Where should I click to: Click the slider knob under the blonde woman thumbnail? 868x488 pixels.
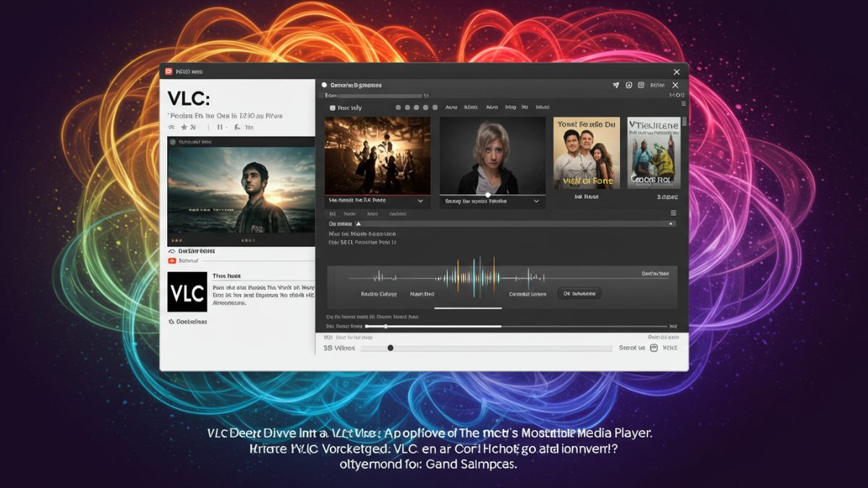pyautogui.click(x=488, y=194)
